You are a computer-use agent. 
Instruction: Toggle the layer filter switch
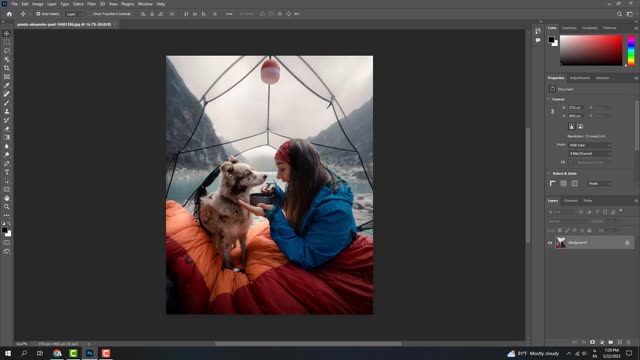tap(621, 211)
